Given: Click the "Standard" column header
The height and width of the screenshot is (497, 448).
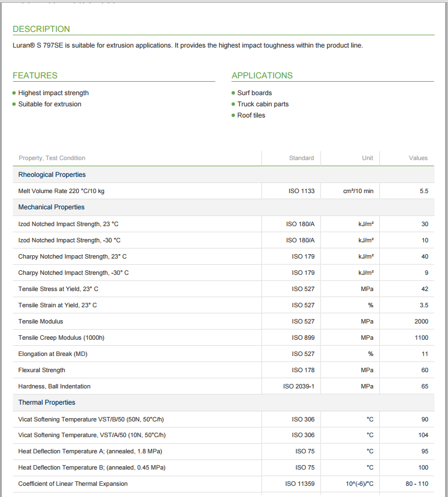Looking at the screenshot, I should click(x=301, y=158).
